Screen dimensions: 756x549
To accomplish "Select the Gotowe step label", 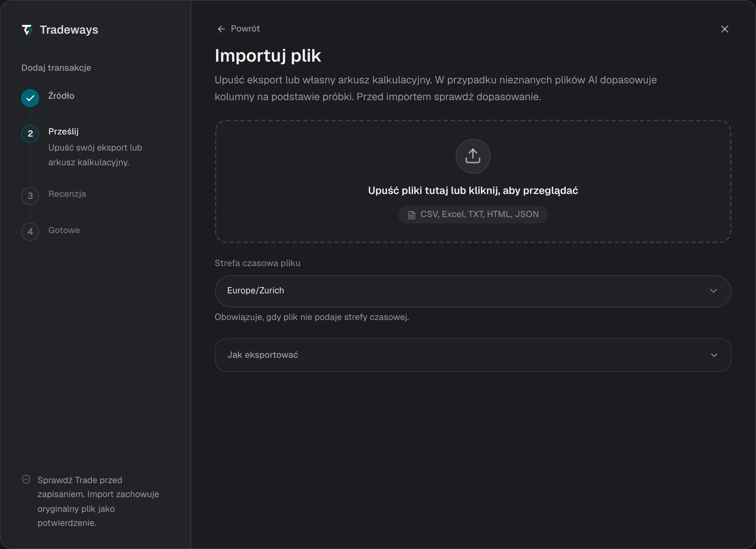I will (x=64, y=230).
